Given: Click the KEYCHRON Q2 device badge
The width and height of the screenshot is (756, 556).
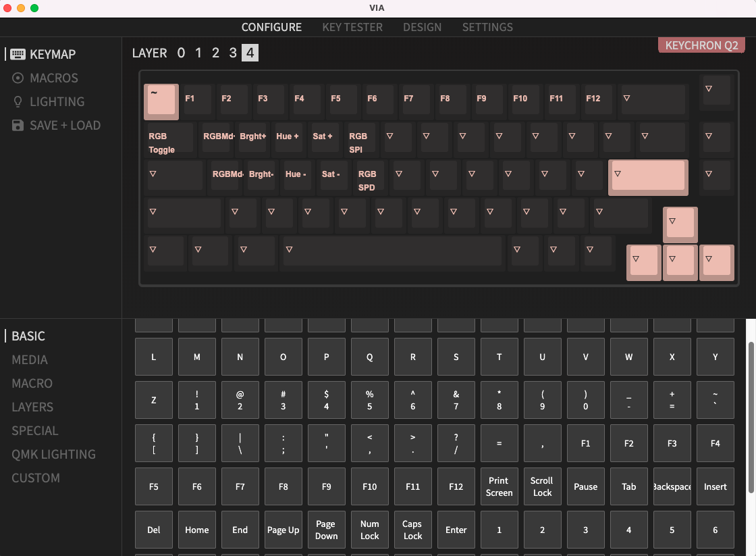Looking at the screenshot, I should 701,45.
